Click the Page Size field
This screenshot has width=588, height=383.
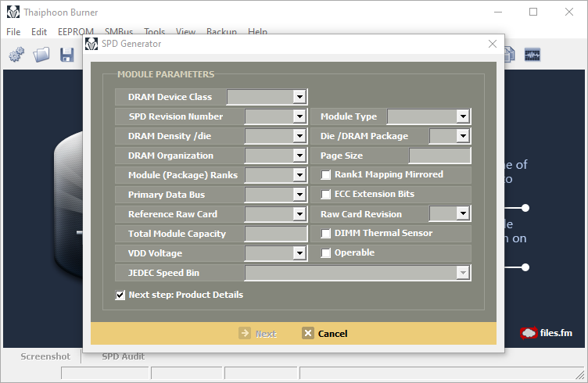(440, 156)
